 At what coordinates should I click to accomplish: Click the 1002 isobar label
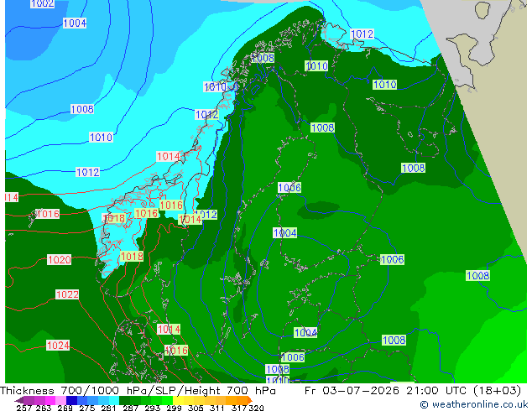[x=42, y=3]
